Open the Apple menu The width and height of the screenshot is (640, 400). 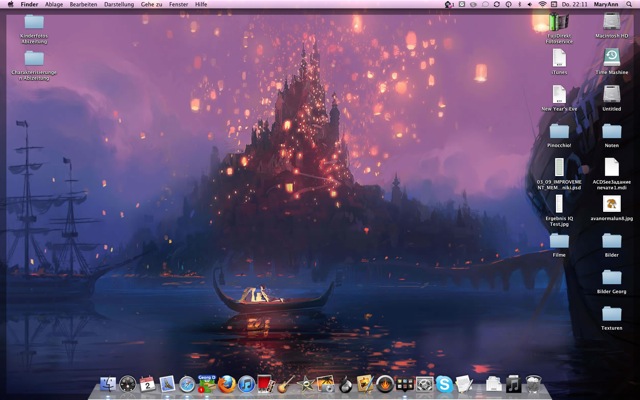tap(9, 4)
